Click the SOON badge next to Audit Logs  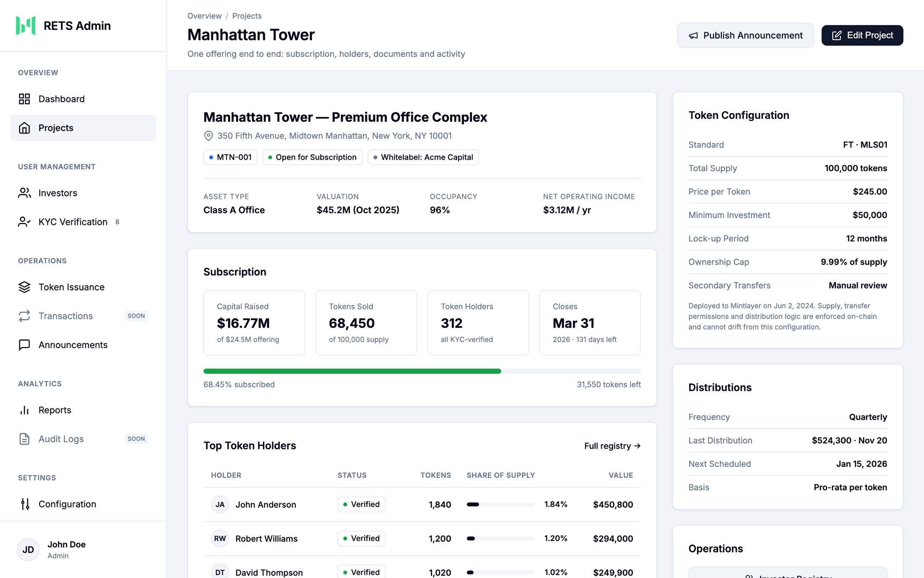coord(136,438)
